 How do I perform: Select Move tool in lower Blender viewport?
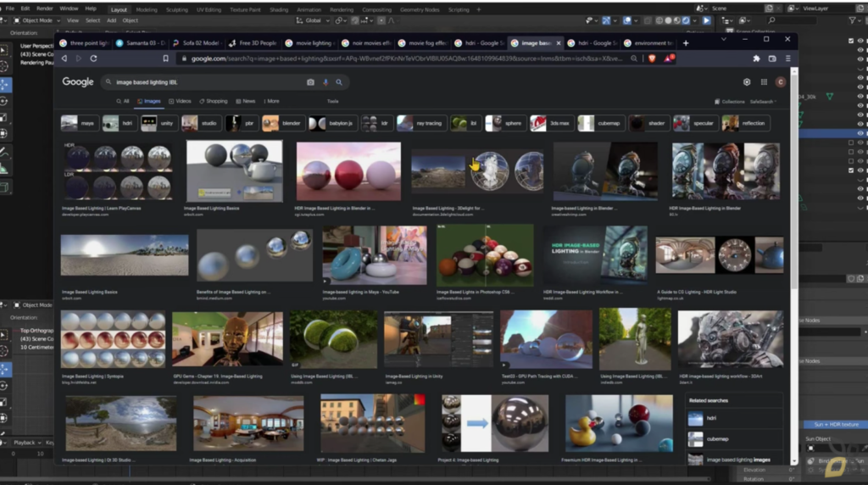4,369
